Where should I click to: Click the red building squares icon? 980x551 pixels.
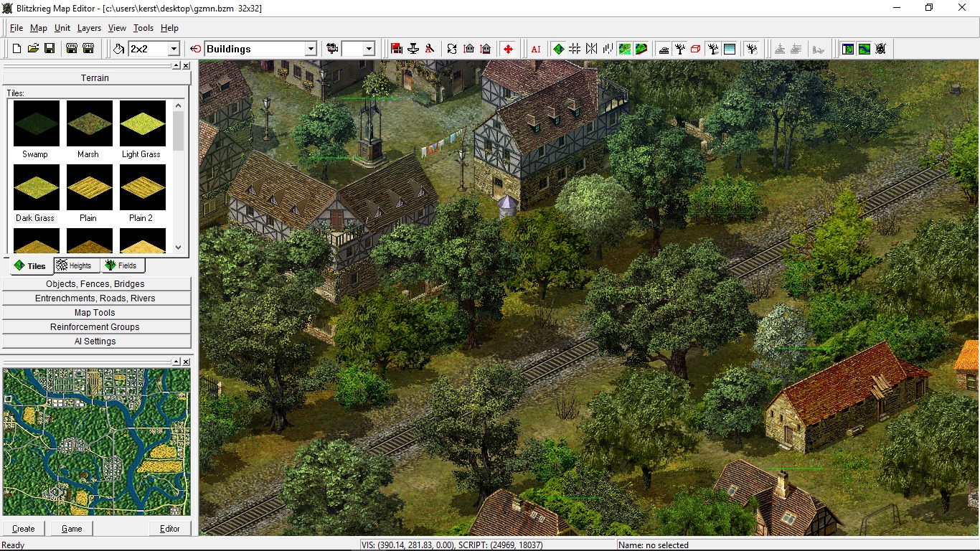point(397,49)
